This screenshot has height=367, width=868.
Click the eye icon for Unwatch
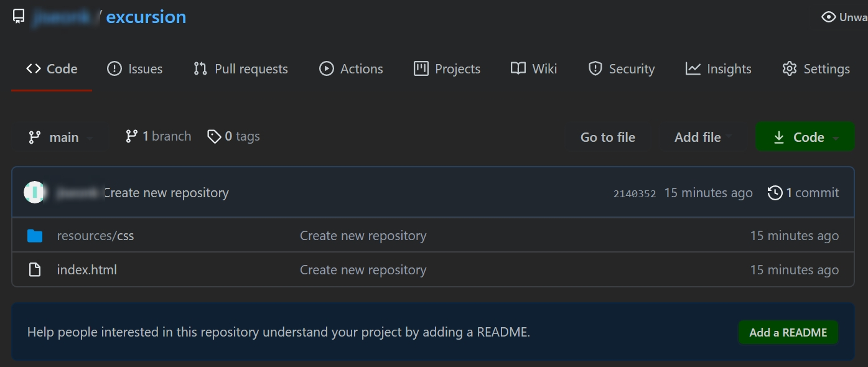(828, 17)
